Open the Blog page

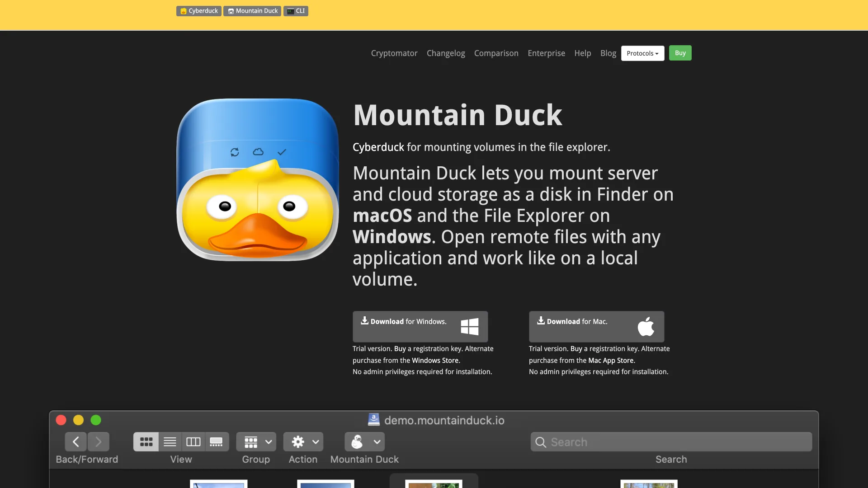click(x=608, y=53)
